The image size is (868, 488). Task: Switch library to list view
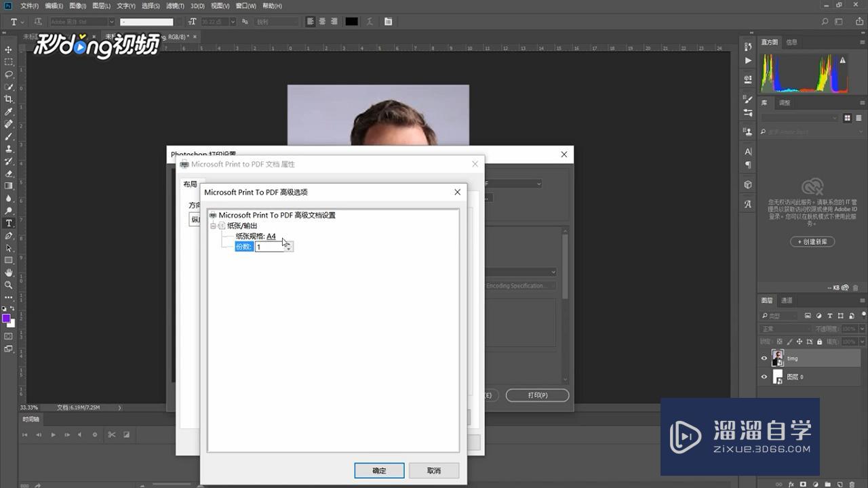pos(858,118)
